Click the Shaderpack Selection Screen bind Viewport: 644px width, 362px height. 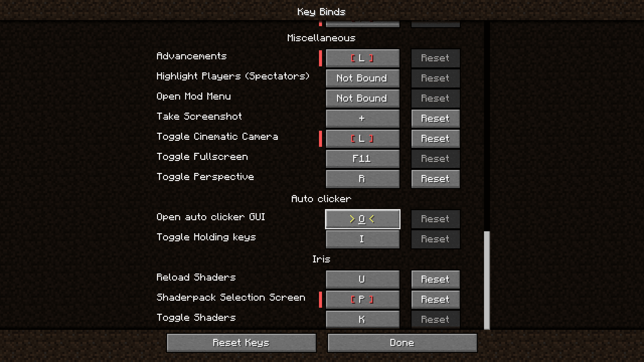(x=362, y=299)
